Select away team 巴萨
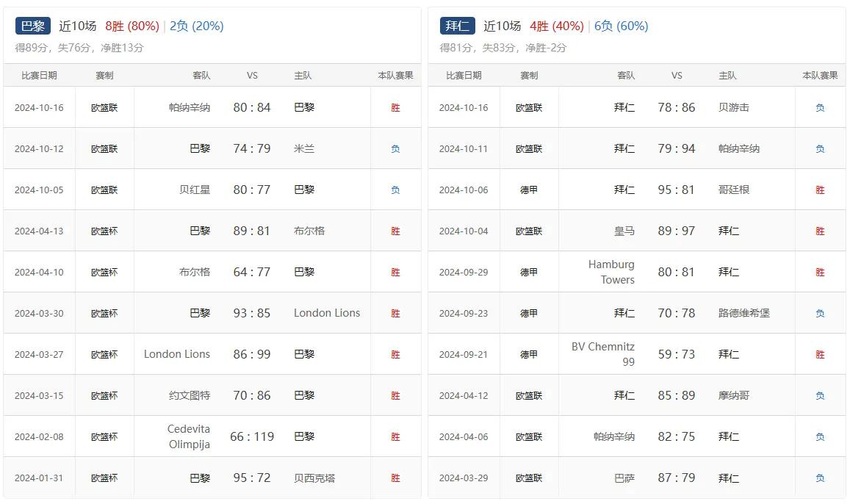Image resolution: width=850 pixels, height=504 pixels. pyautogui.click(x=624, y=478)
